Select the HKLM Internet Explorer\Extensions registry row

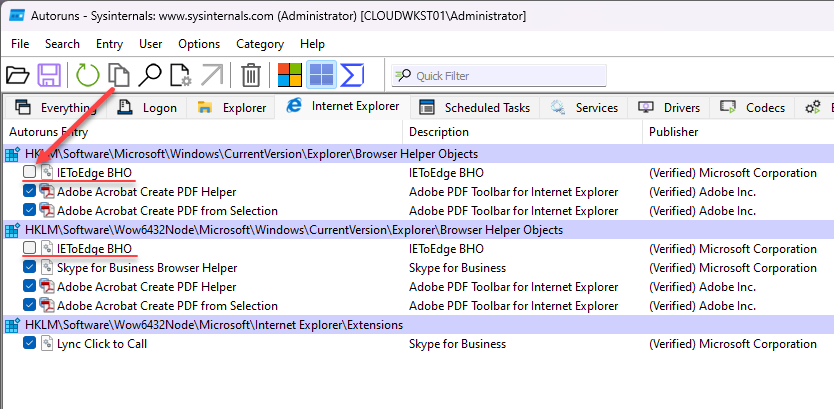coord(213,325)
